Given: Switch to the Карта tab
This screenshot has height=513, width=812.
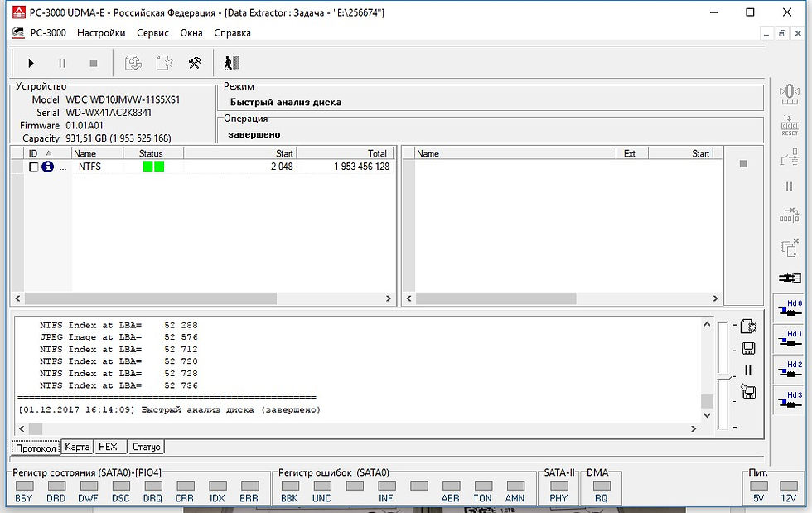Looking at the screenshot, I should [x=77, y=447].
